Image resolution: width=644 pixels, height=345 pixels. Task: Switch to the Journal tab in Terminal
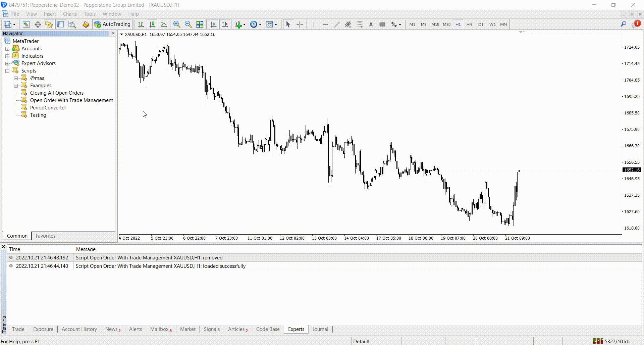[x=320, y=329]
